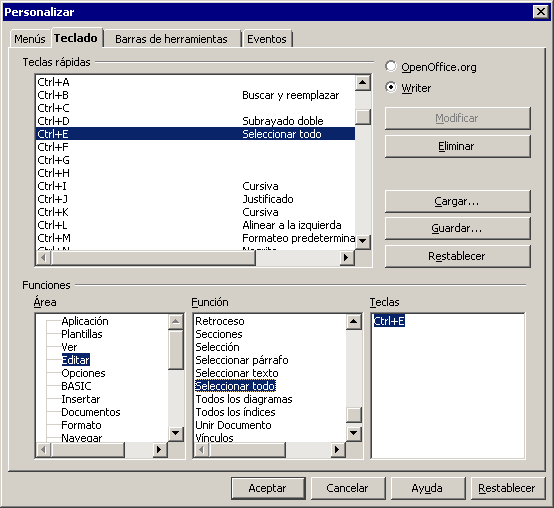Viewport: 554px width, 508px height.
Task: Choose Secciones in the Función list
Action: [x=219, y=334]
